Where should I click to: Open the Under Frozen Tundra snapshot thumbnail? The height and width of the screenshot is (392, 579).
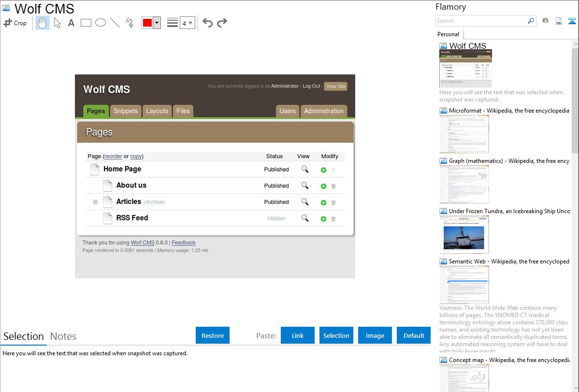464,234
